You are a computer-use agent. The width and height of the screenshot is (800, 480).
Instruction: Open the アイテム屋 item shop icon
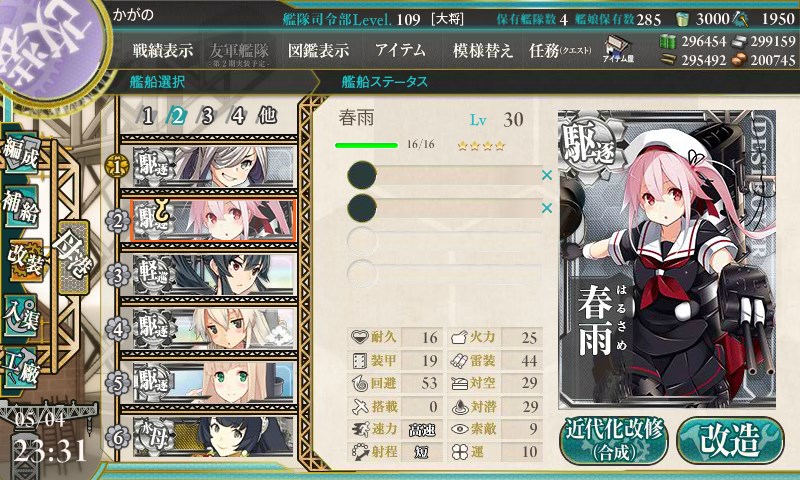(617, 49)
